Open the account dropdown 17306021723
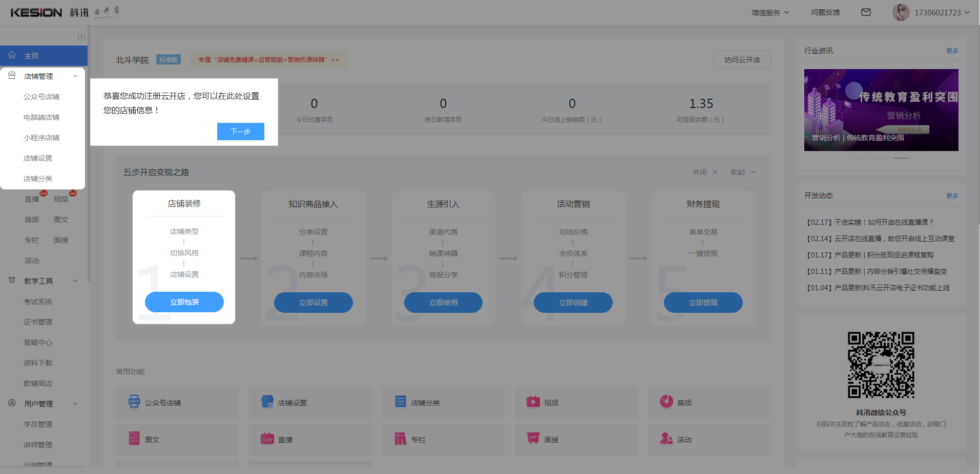 pyautogui.click(x=942, y=13)
